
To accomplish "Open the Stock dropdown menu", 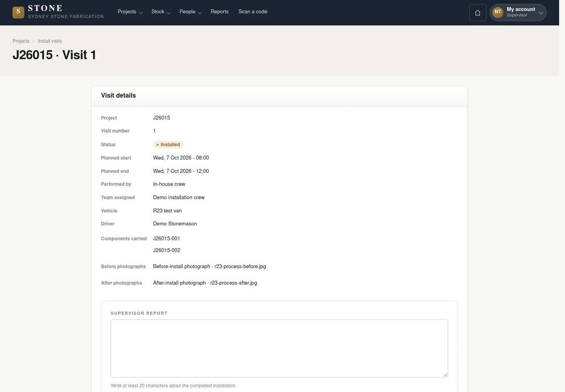I will point(161,12).
